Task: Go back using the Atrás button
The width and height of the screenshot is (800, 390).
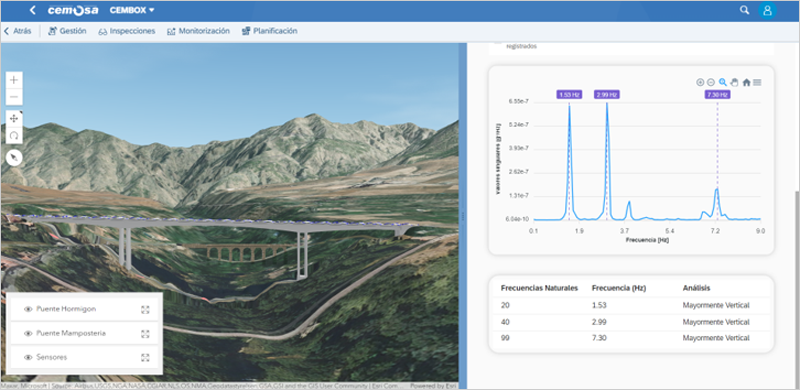Action: pos(17,31)
